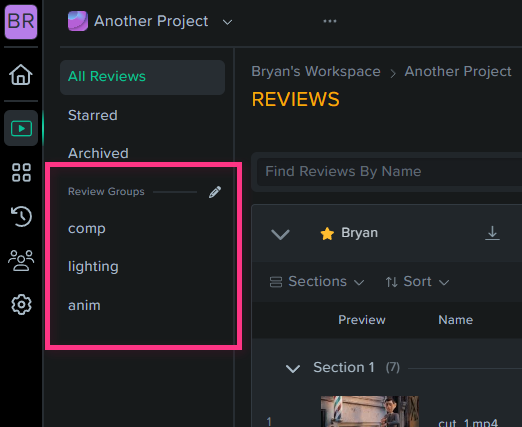Open the Sort dropdown

(417, 282)
